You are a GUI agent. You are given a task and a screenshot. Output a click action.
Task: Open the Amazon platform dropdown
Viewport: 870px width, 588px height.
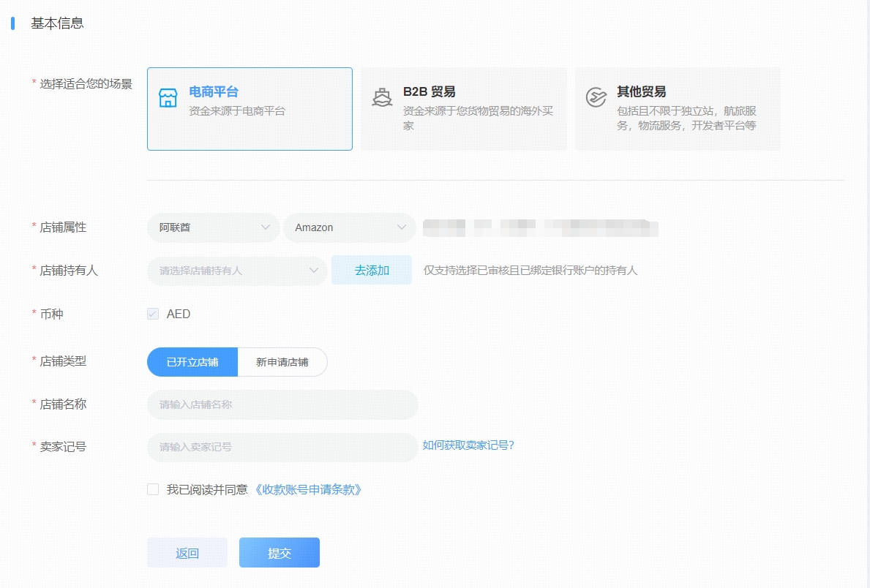click(x=350, y=227)
